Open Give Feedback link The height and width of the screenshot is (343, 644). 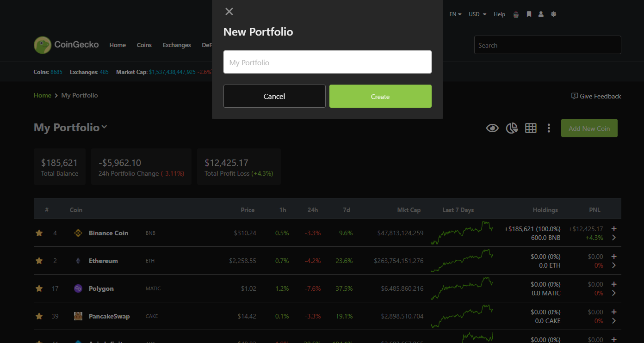coord(596,96)
